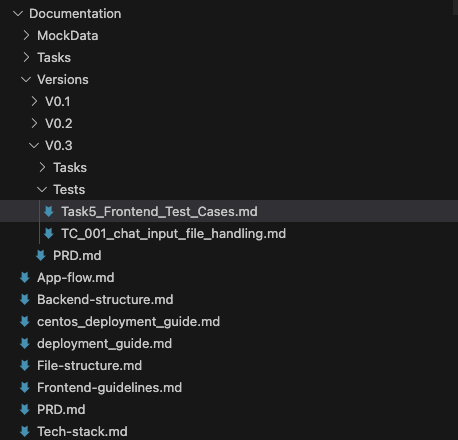Open PRD.md inside the V0.3 folder

pyautogui.click(x=77, y=256)
